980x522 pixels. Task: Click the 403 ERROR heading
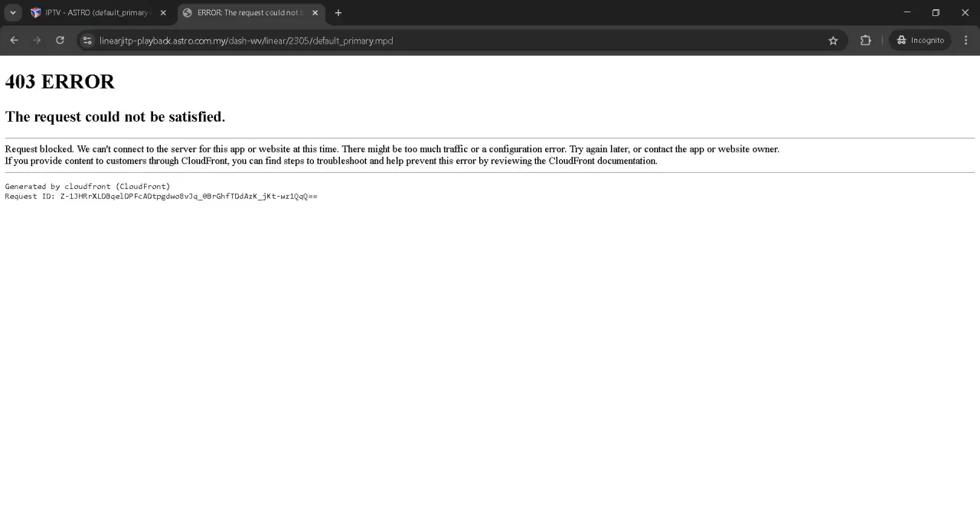click(x=60, y=82)
